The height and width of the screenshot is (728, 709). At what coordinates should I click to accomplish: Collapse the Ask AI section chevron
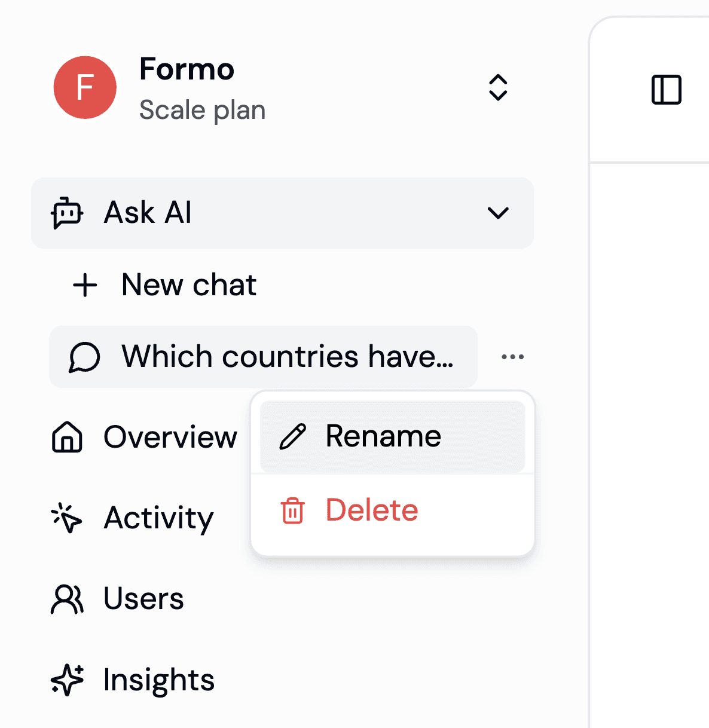498,213
